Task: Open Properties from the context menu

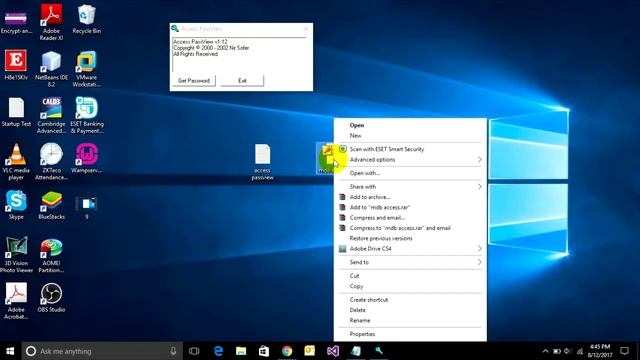Action: 410,334
